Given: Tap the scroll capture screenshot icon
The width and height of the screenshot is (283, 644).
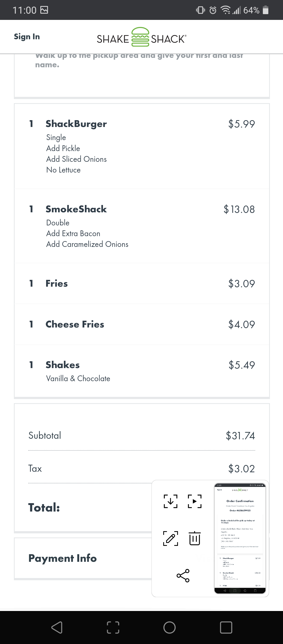Looking at the screenshot, I should [x=170, y=501].
